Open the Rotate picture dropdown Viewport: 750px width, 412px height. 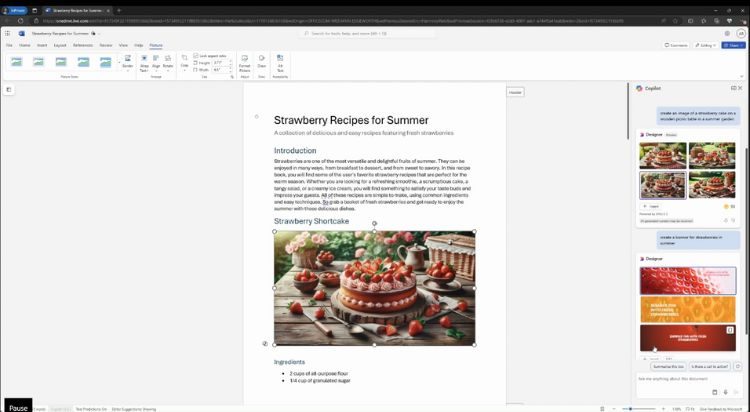[x=168, y=63]
